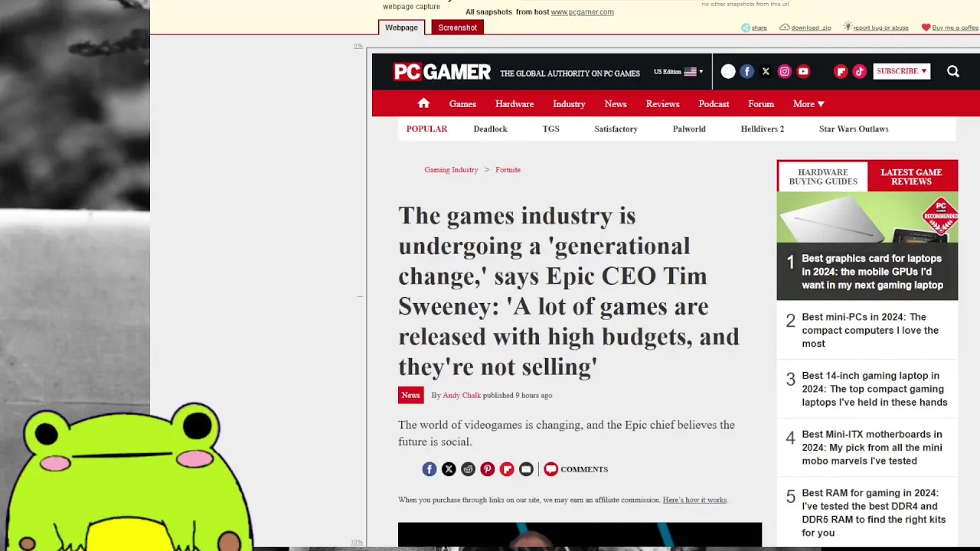Expand the More menu in navbar
Screen dimensions: 980x551
808,104
